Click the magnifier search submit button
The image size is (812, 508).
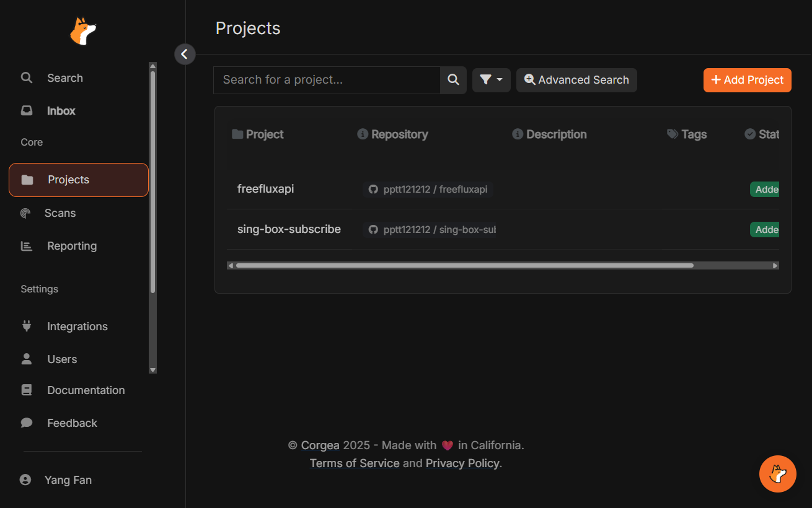tap(453, 80)
